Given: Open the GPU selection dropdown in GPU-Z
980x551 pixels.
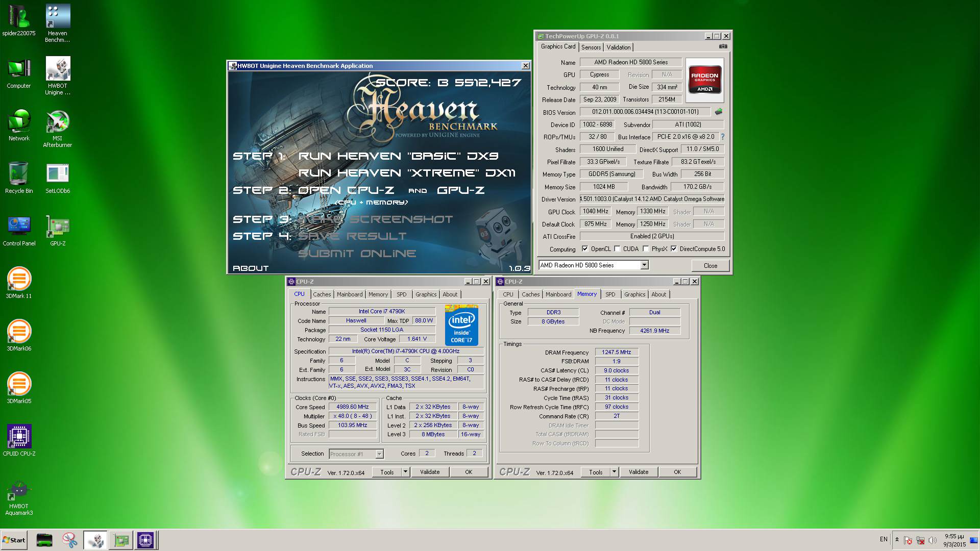Looking at the screenshot, I should [644, 265].
